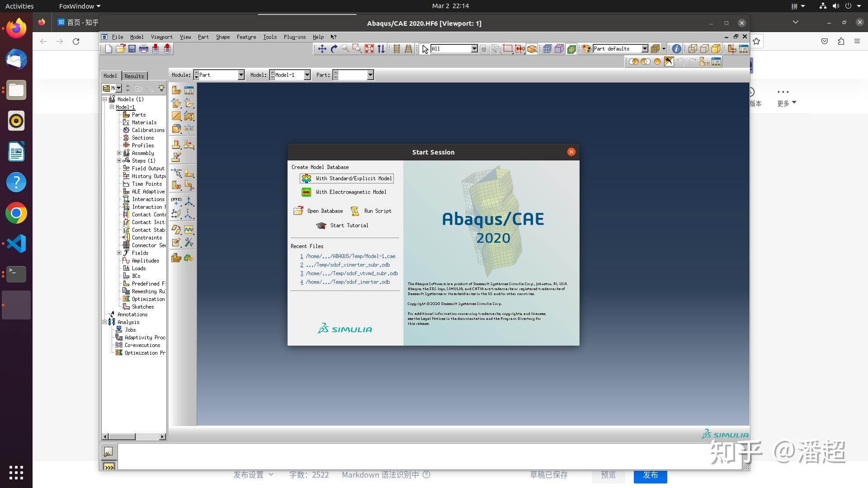Click With Standard/Explicit Model button
This screenshot has width=868, height=488.
click(346, 178)
